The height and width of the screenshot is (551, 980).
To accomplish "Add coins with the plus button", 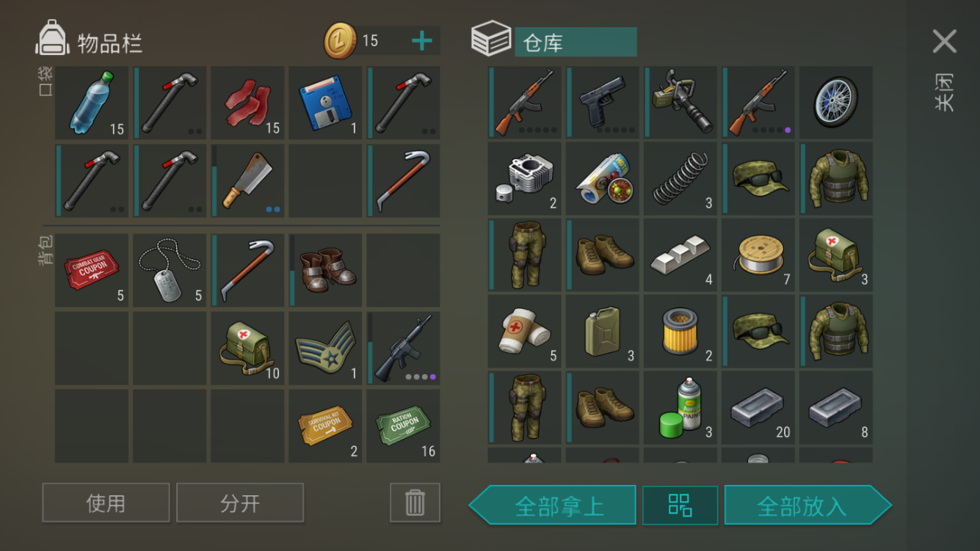I will click(x=421, y=41).
